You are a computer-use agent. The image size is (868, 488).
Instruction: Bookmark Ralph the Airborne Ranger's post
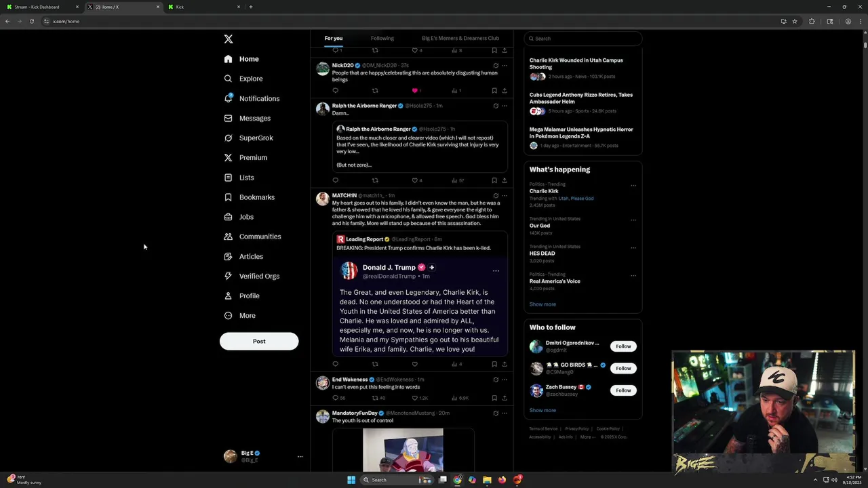point(494,180)
